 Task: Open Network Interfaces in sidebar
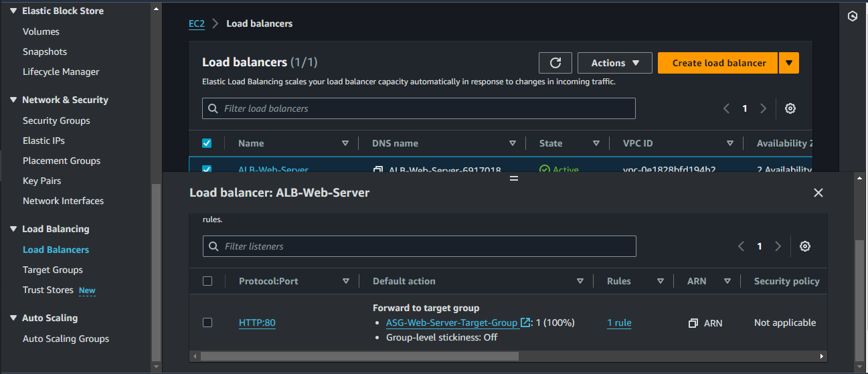click(x=63, y=201)
